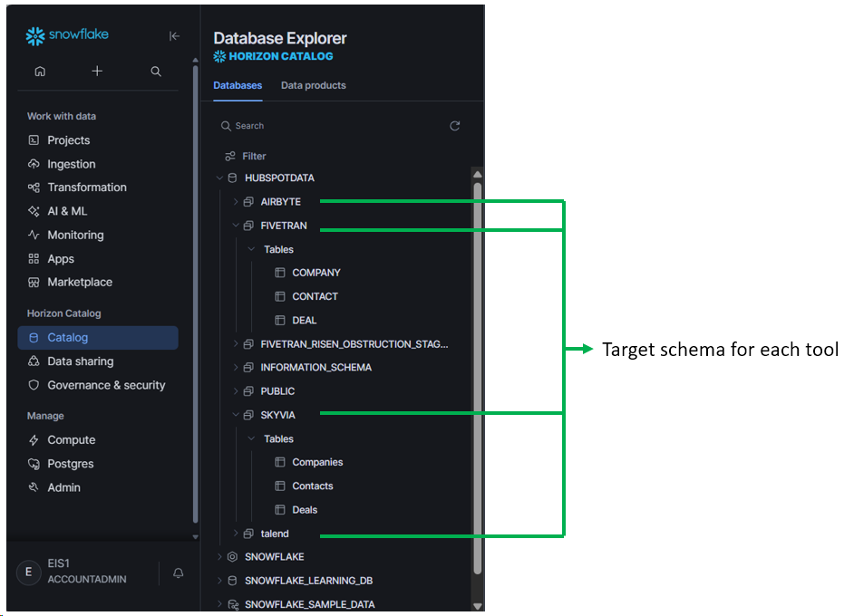Image resolution: width=854 pixels, height=616 pixels.
Task: Click the SNOWFLAKE application database icon
Action: click(233, 557)
